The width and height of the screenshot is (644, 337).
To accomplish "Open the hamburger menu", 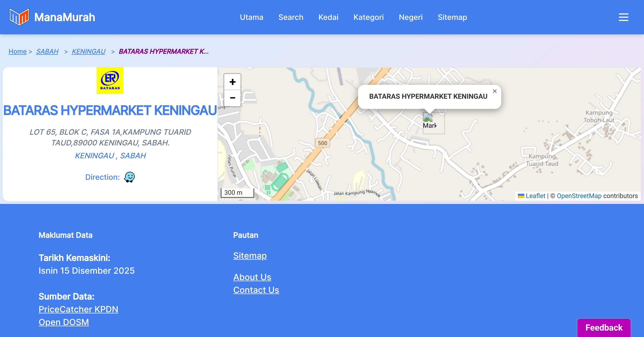I will point(623,17).
